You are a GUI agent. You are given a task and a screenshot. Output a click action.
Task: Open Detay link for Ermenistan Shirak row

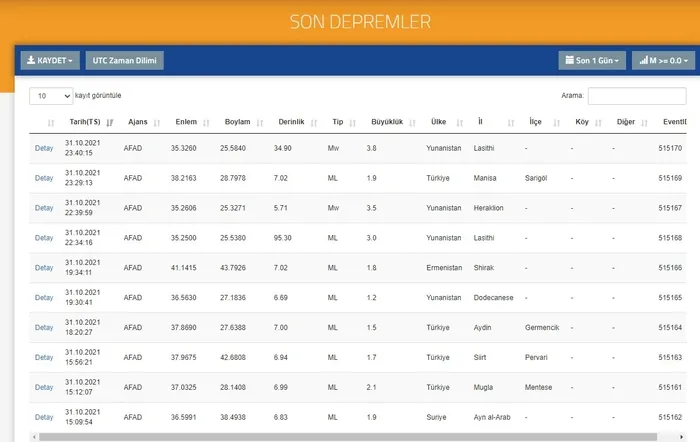click(44, 268)
